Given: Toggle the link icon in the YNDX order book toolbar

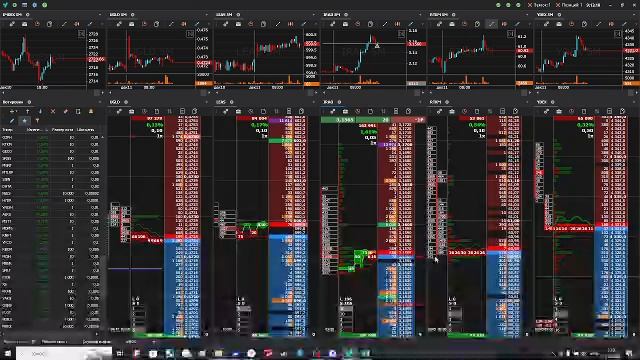Looking at the screenshot, I should (x=546, y=111).
